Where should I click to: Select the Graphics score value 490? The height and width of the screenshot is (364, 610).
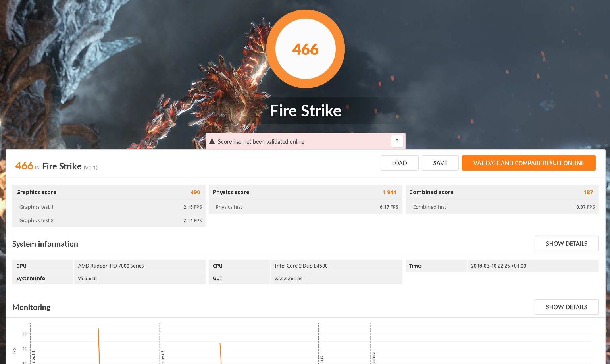point(195,192)
